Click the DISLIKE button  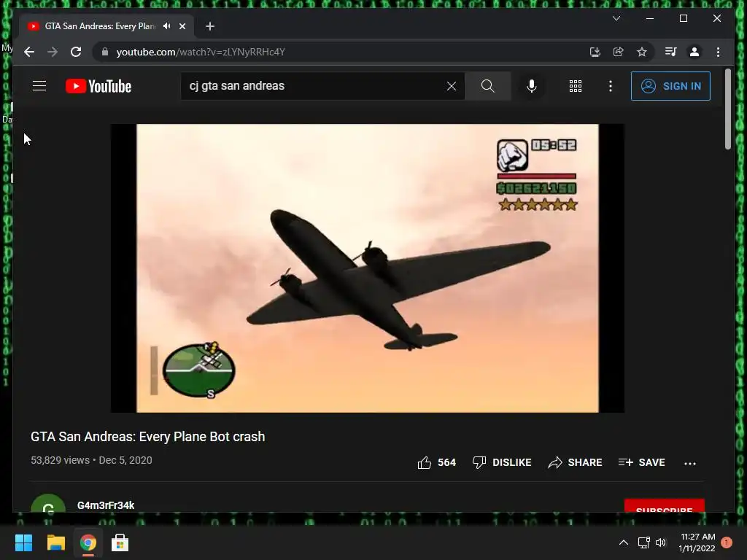502,462
